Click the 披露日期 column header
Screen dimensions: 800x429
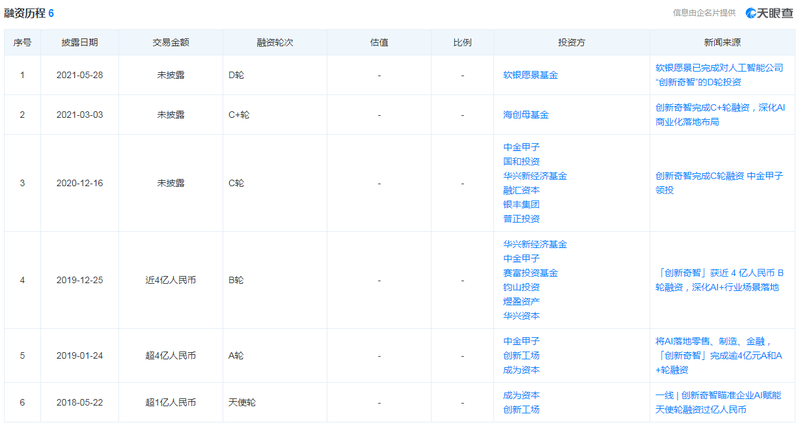tap(80, 42)
